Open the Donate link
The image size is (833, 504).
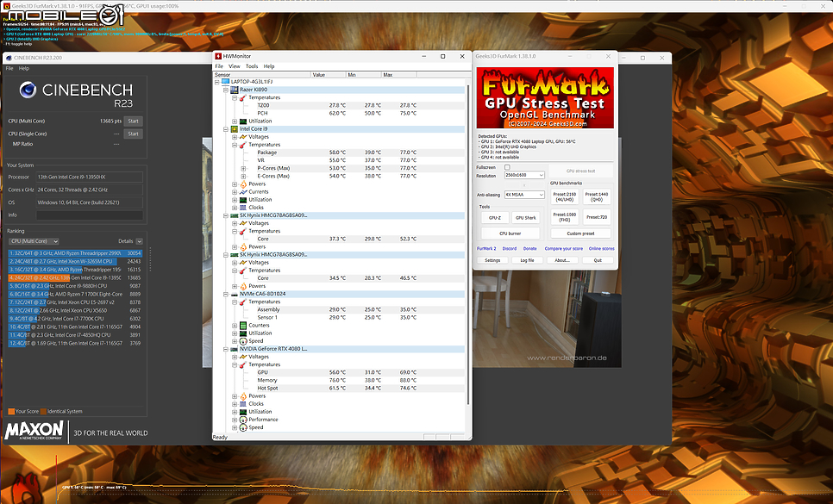[x=529, y=248]
